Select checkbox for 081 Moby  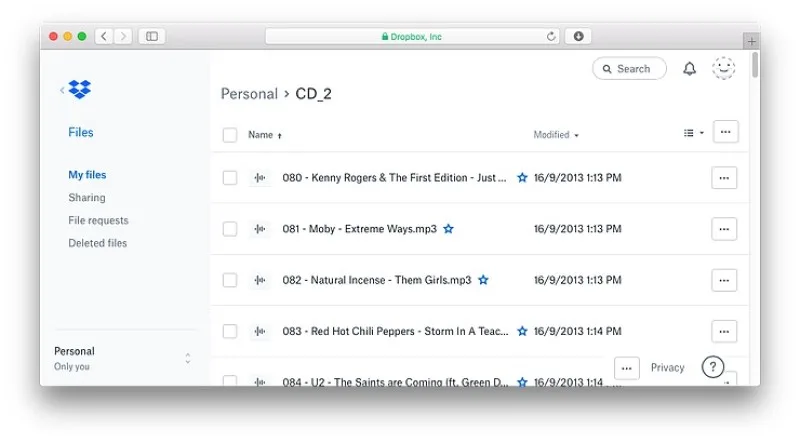[x=230, y=229]
